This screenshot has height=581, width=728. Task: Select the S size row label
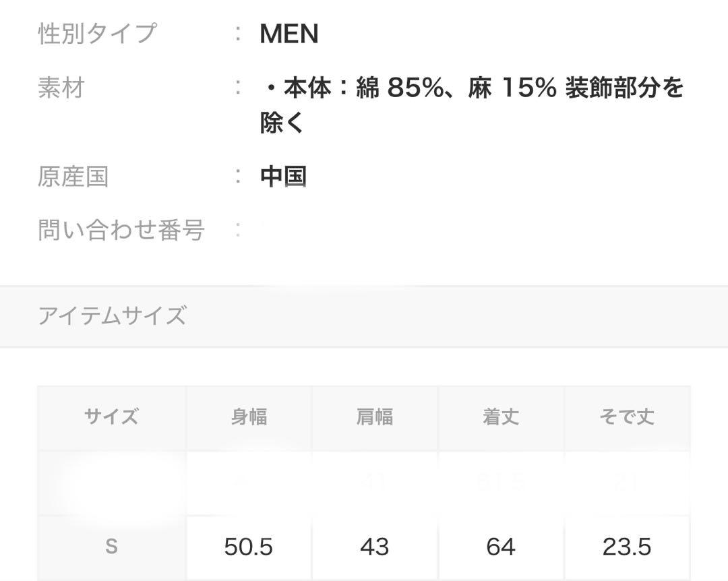point(111,547)
